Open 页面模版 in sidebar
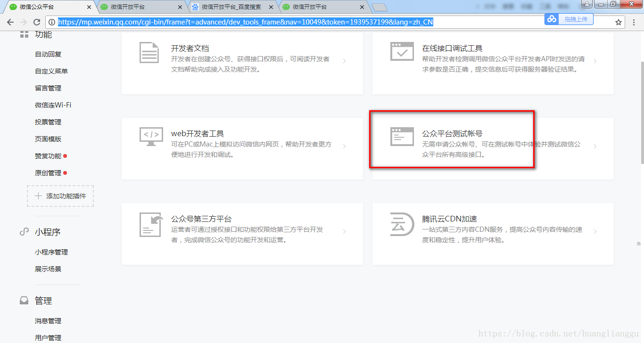This screenshot has height=343, width=644. 48,139
